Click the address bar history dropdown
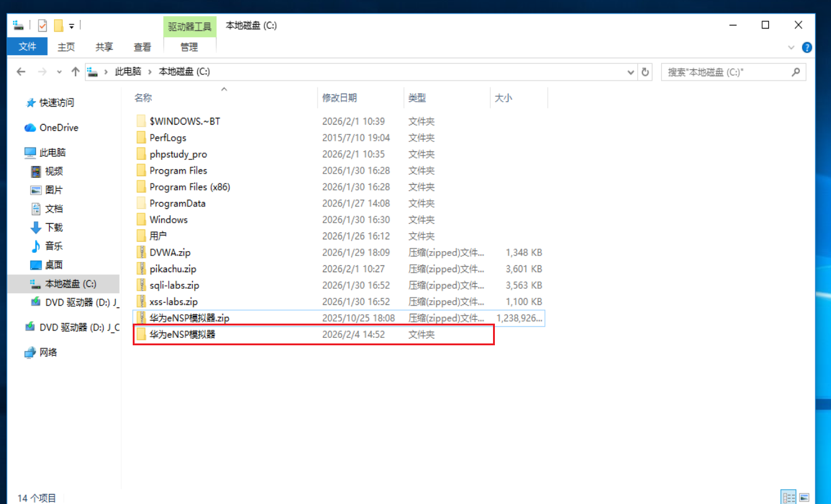Screen dimensions: 831x504 click(631, 72)
